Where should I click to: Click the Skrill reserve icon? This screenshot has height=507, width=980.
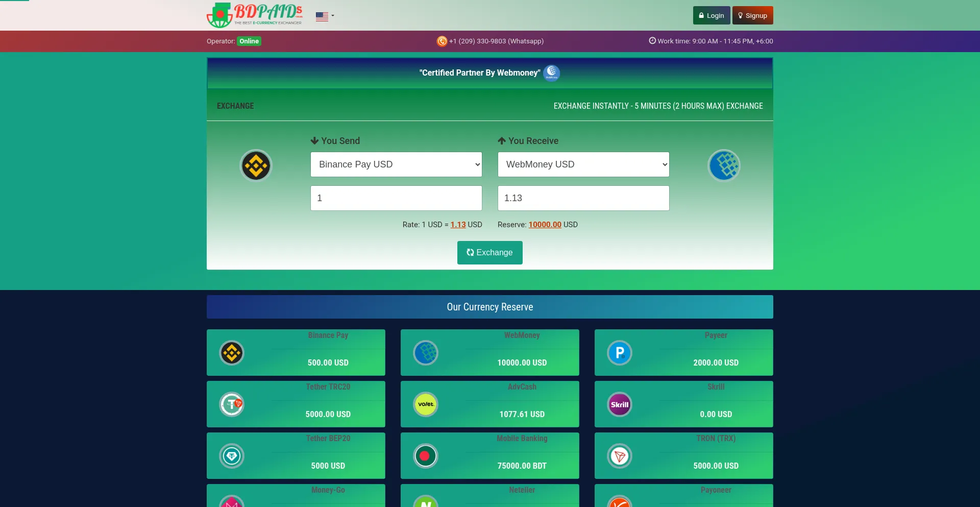(x=620, y=404)
